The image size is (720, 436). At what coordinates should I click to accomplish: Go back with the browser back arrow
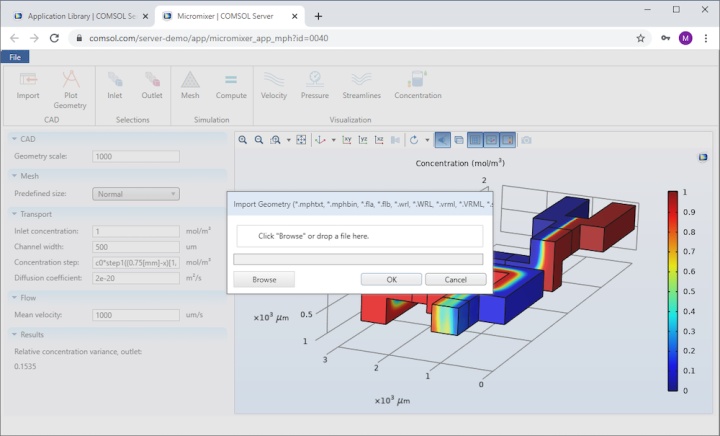pos(14,38)
